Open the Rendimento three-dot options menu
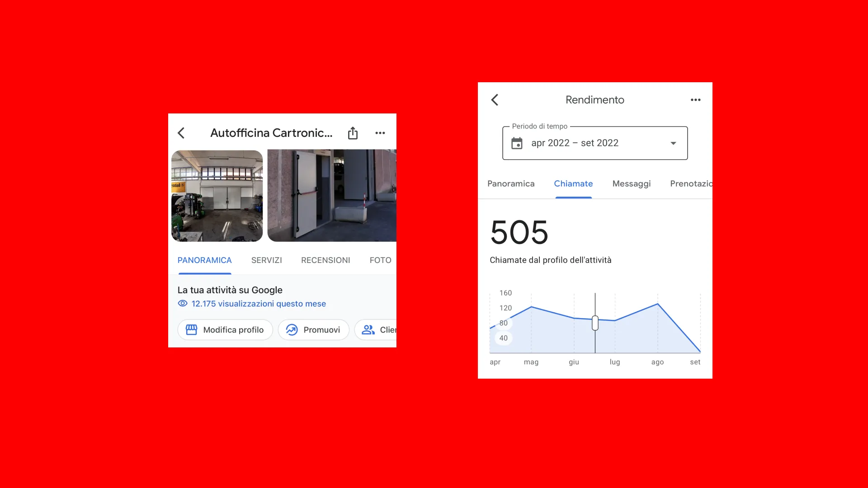The width and height of the screenshot is (868, 488). click(695, 100)
